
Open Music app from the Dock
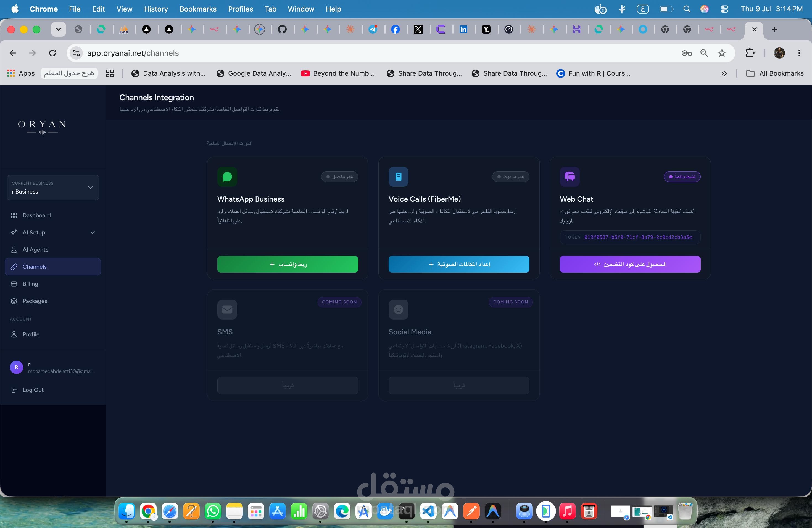click(x=567, y=511)
